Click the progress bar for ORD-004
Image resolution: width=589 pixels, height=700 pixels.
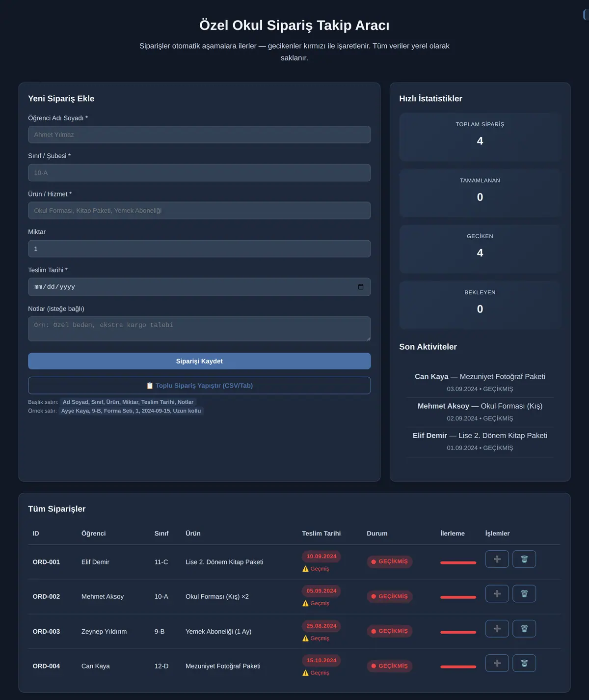tap(458, 667)
